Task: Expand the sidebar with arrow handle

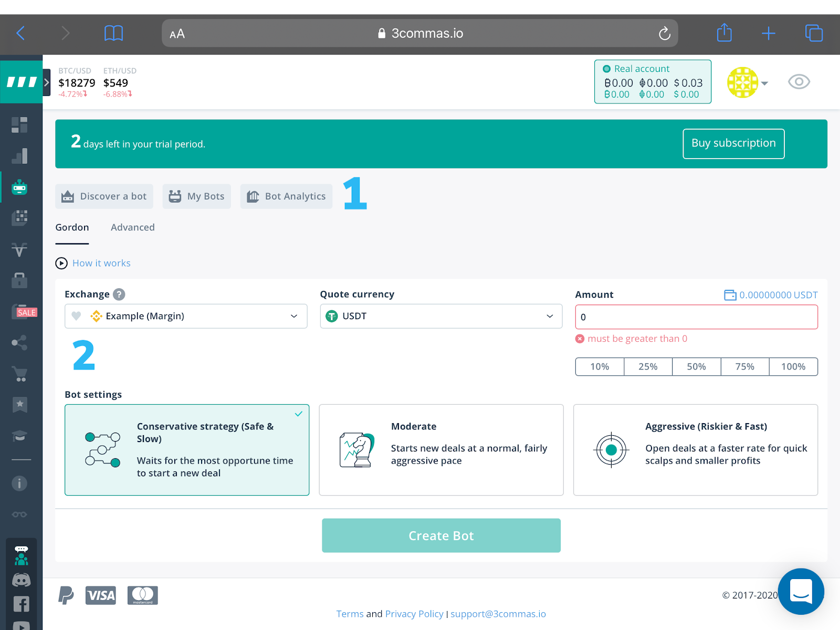Action: [47, 82]
